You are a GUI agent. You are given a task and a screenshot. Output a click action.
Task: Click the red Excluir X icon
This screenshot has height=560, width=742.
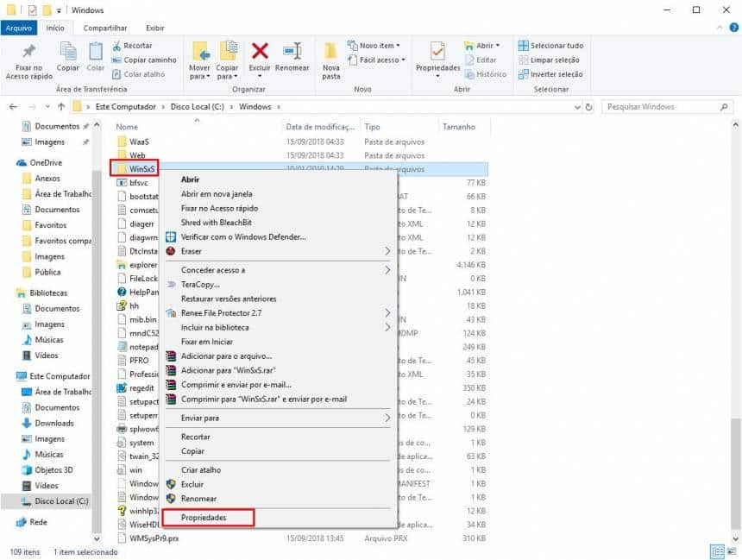(260, 51)
